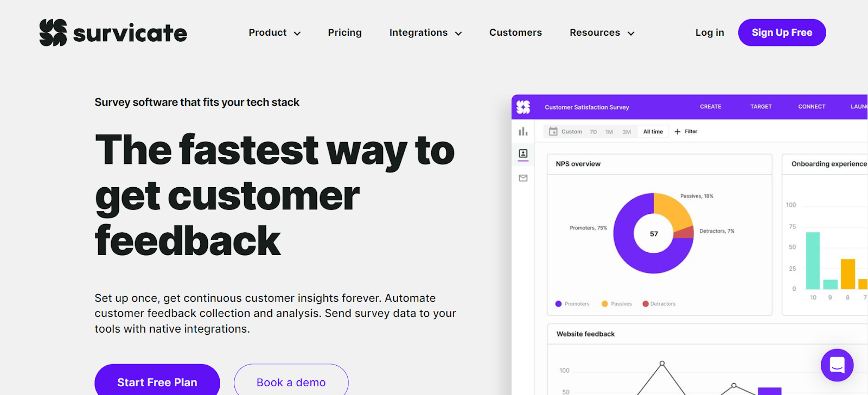Open the responses panel via contact card icon
Screen dimensions: 868x395
[523, 154]
